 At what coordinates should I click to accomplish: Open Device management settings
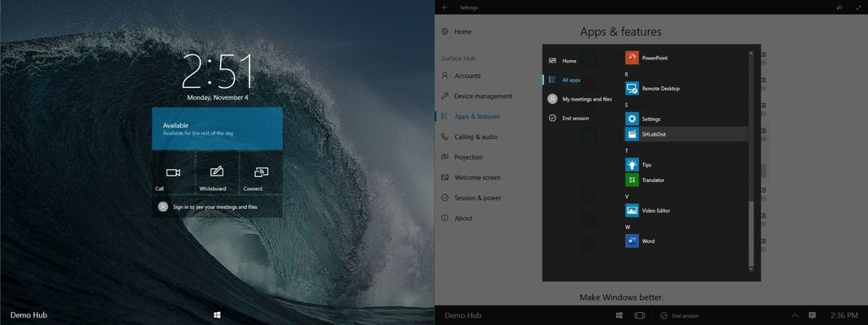coord(477,96)
